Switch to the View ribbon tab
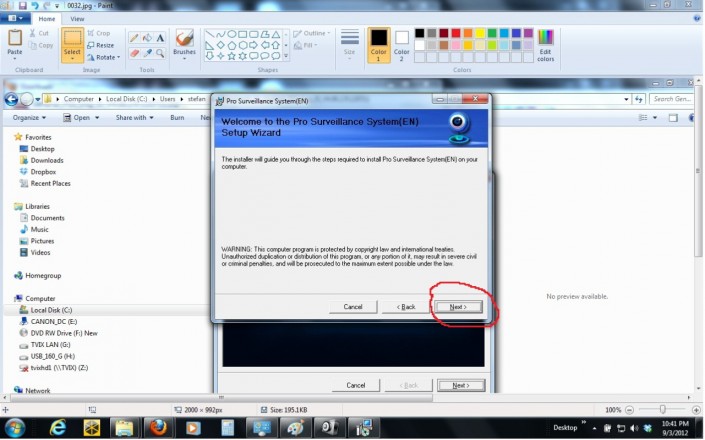Image resolution: width=705 pixels, height=440 pixels. (x=77, y=19)
